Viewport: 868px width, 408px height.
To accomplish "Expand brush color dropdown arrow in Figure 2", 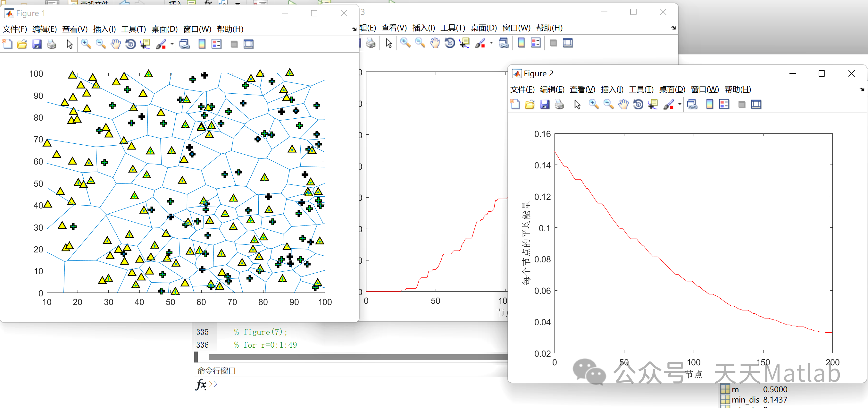I will [680, 105].
